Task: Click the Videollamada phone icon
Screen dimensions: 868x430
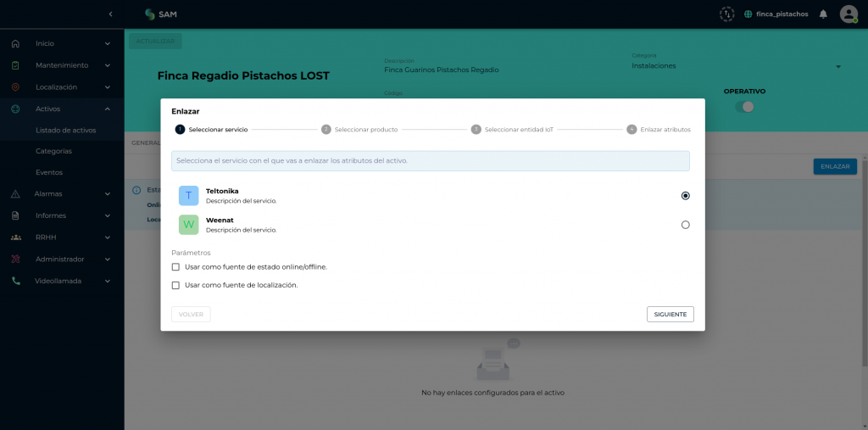Action: (15, 281)
